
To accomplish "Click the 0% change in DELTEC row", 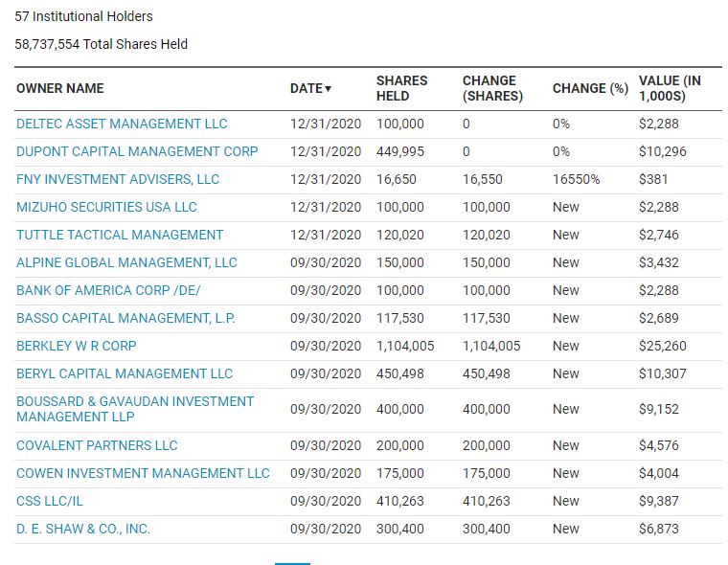I will [561, 124].
